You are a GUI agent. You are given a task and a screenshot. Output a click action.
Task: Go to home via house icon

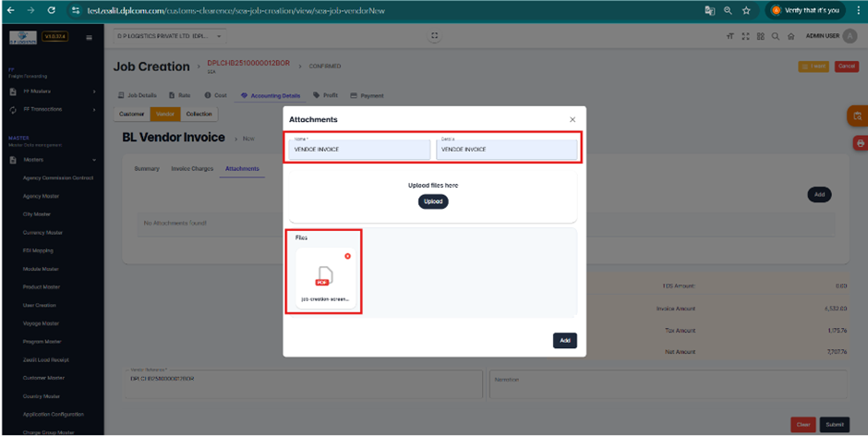pos(791,37)
